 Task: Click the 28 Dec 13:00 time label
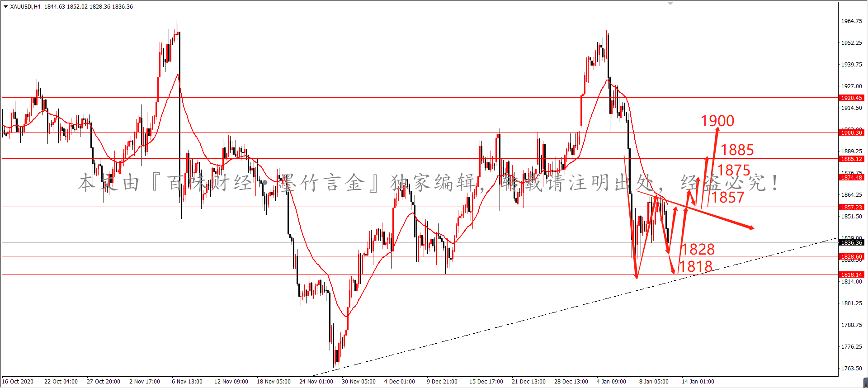point(571,382)
